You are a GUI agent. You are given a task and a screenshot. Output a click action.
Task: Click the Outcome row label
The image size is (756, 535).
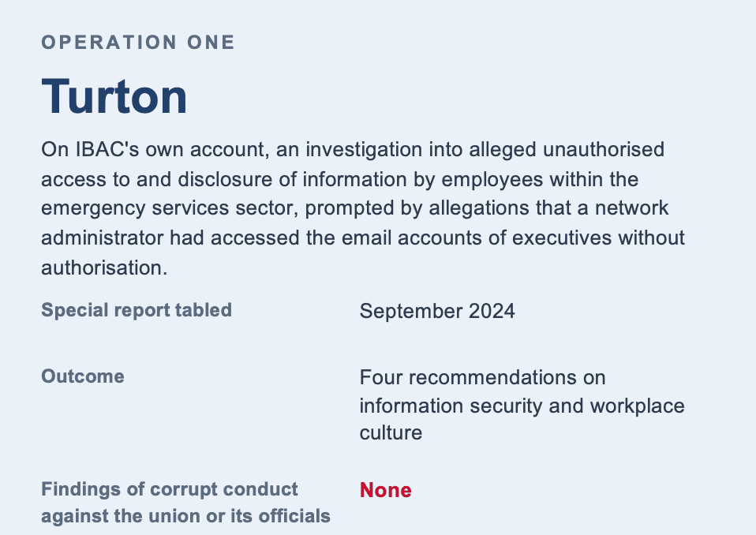[x=83, y=376]
